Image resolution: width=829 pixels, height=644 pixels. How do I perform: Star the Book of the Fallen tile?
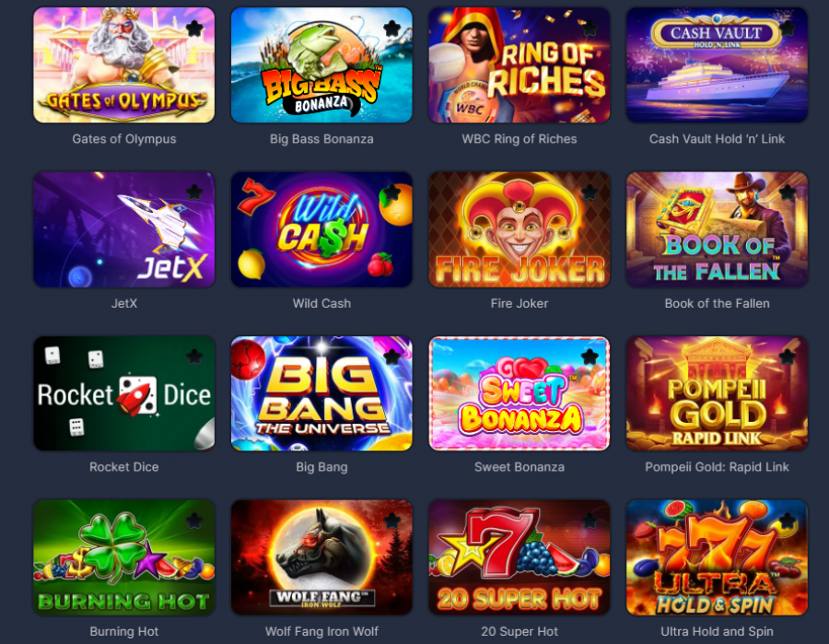pyautogui.click(x=788, y=192)
